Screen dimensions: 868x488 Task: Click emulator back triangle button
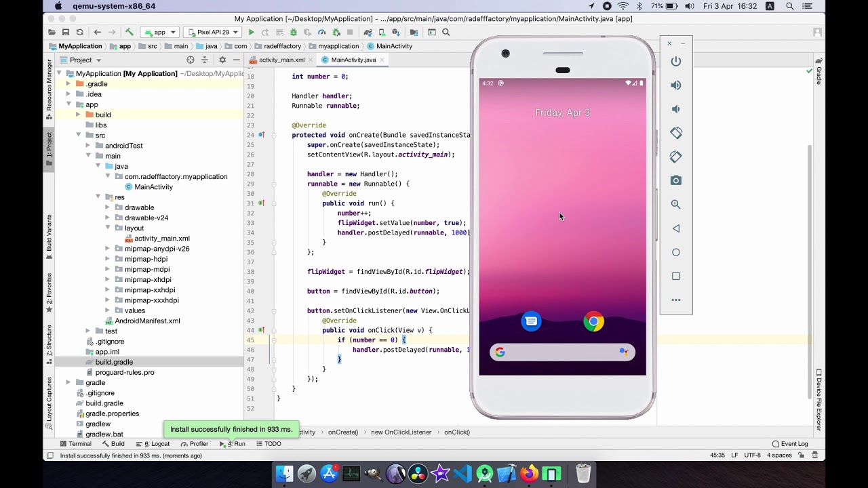tap(676, 228)
